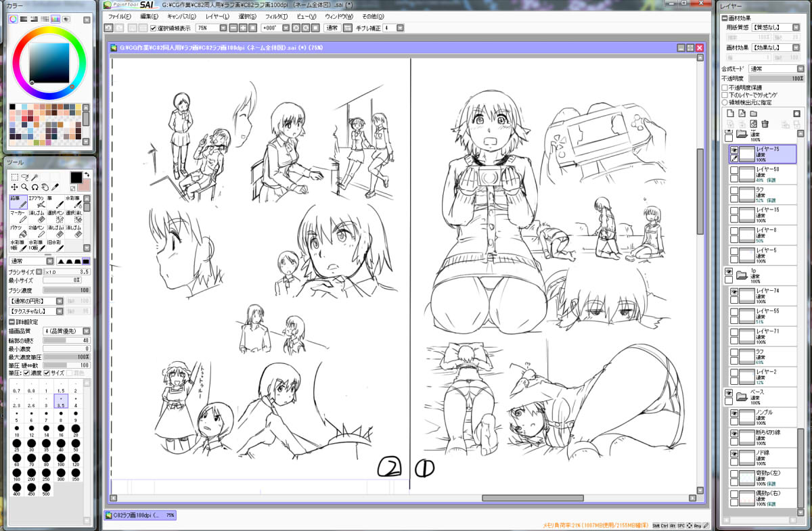Open the 合成モード blend mode dropdown
812x531 pixels.
coord(775,69)
